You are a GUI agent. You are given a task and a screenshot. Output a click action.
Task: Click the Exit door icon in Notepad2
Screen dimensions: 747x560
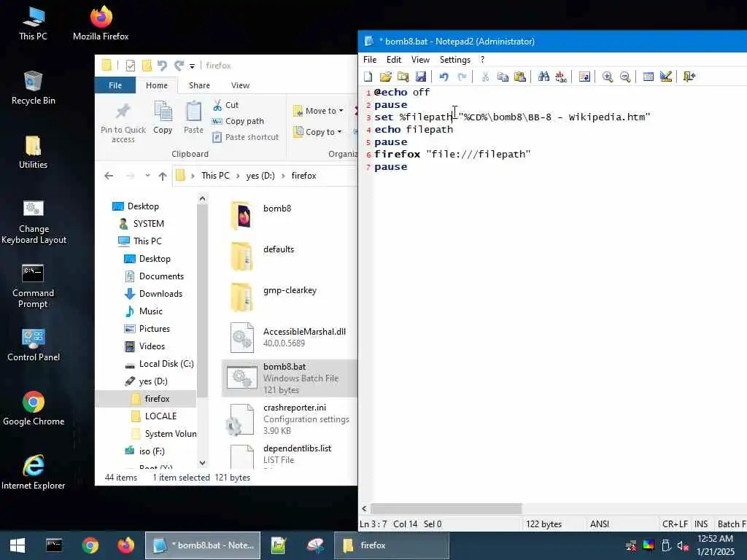click(689, 77)
